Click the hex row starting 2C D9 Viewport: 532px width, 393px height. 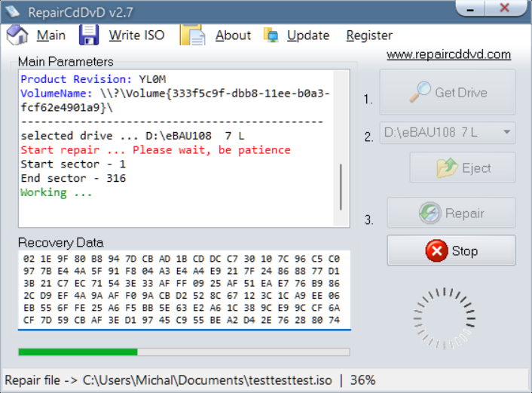(x=182, y=296)
